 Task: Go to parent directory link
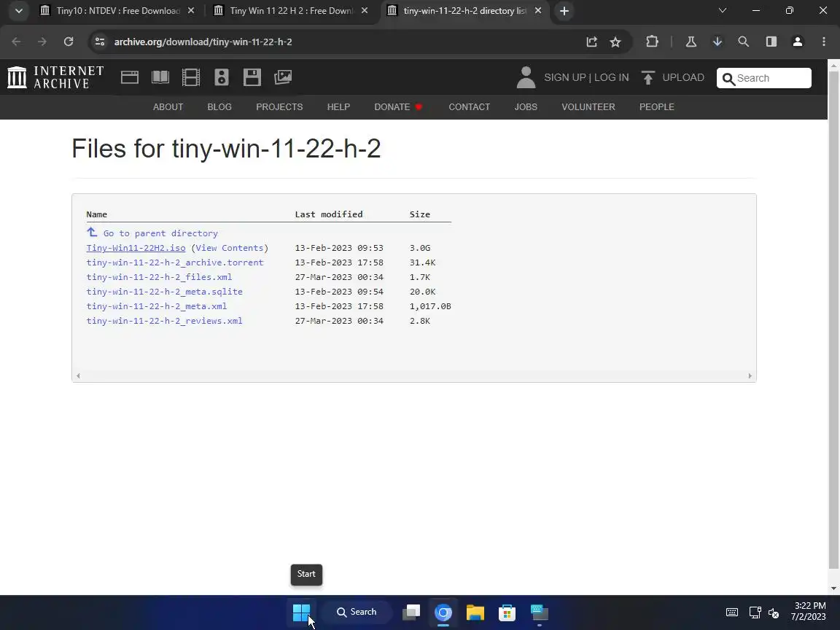[x=160, y=233]
